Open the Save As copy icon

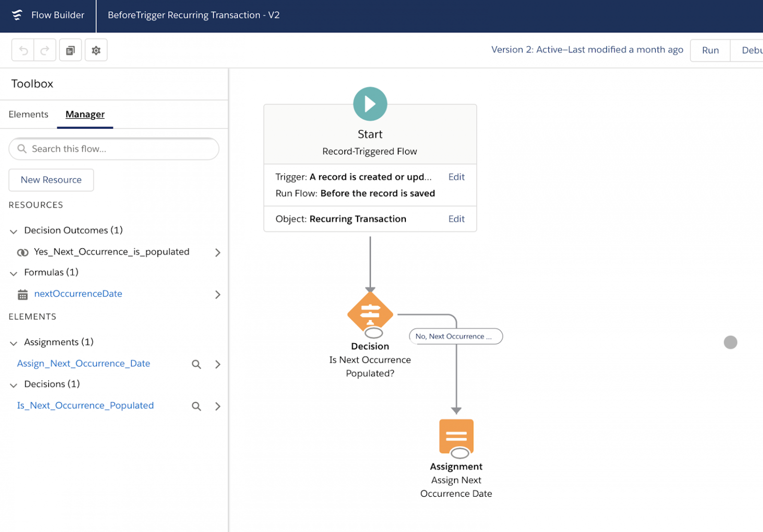(71, 50)
